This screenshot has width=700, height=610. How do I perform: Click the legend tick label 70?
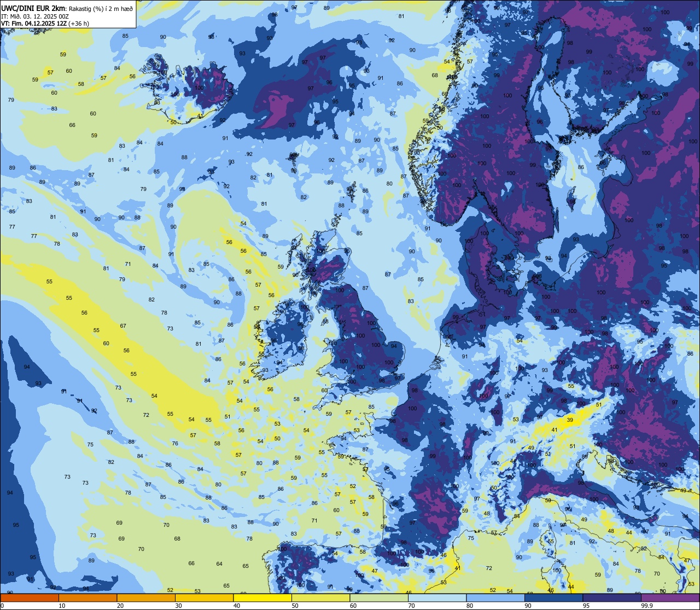(411, 606)
